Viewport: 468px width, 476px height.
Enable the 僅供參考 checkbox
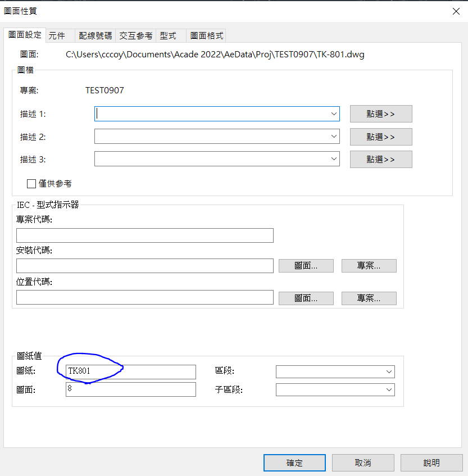click(31, 184)
